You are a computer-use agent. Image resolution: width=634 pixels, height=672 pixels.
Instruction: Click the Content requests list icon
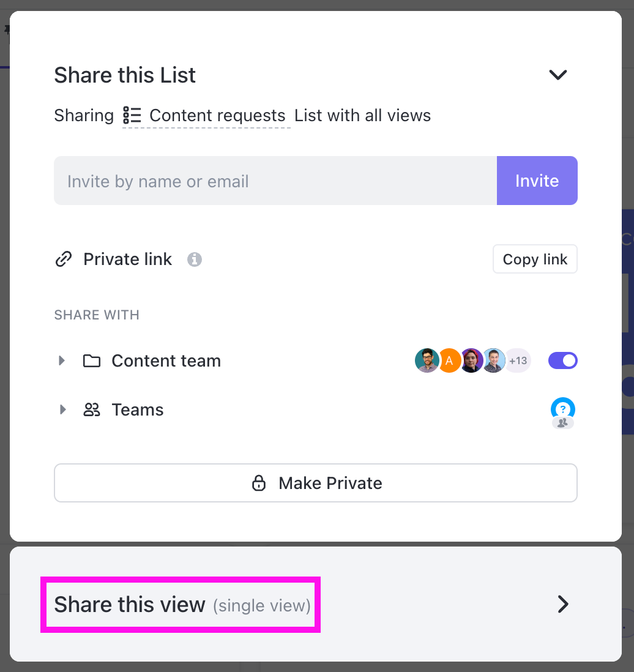(132, 115)
